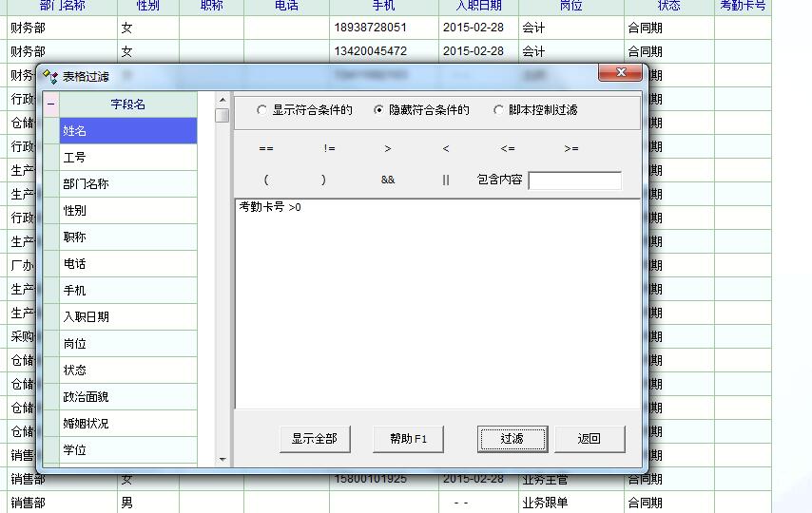Click the 返回 button

point(590,439)
